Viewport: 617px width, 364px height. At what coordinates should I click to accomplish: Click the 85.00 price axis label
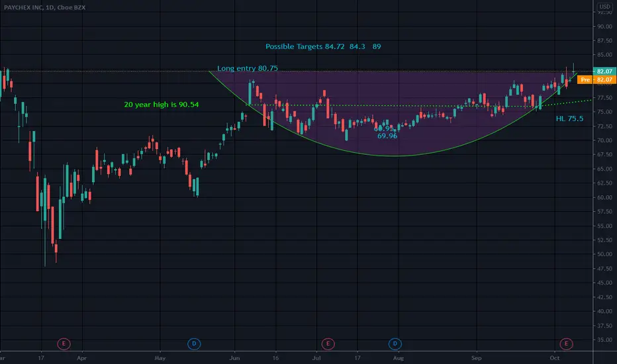pyautogui.click(x=604, y=55)
